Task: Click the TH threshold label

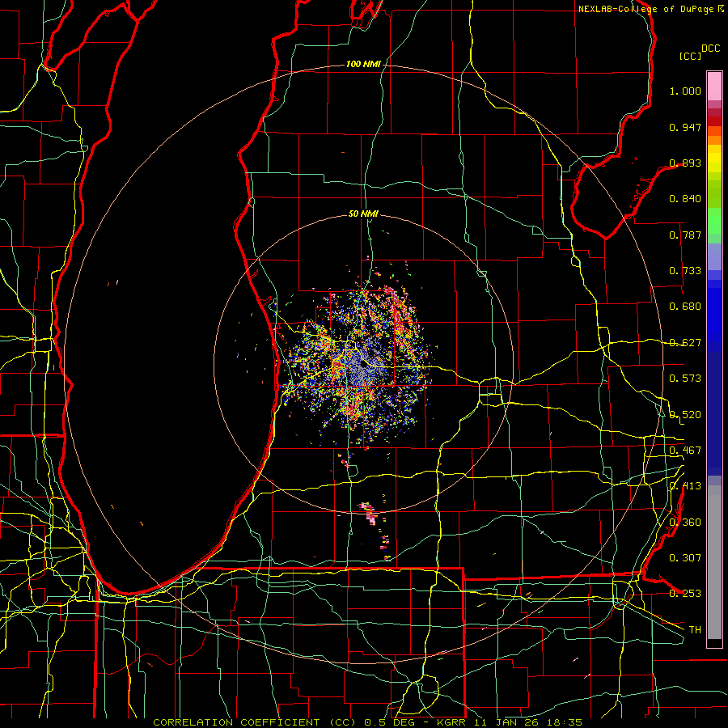Action: (x=695, y=630)
